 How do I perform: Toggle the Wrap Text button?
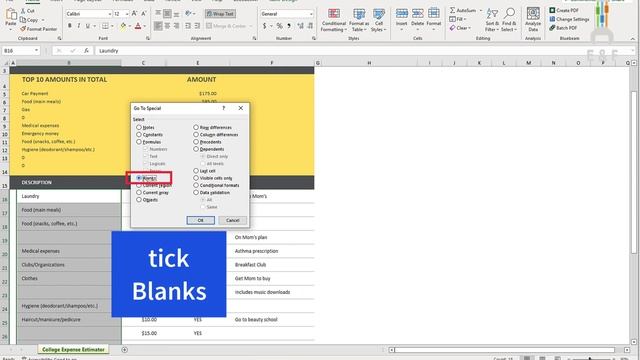[220, 14]
